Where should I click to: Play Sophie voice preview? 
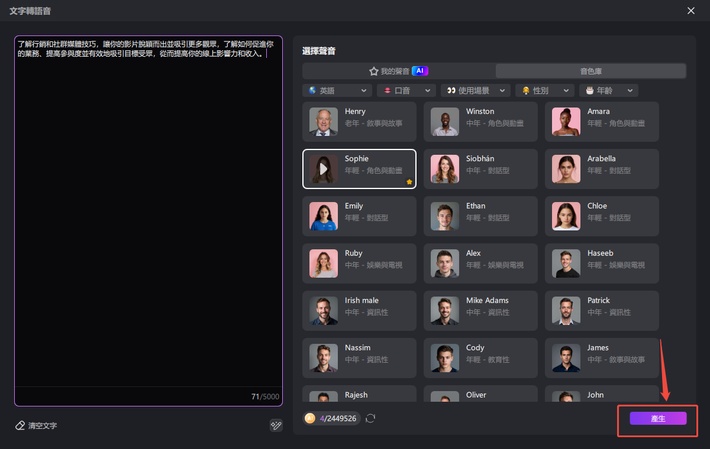point(323,169)
